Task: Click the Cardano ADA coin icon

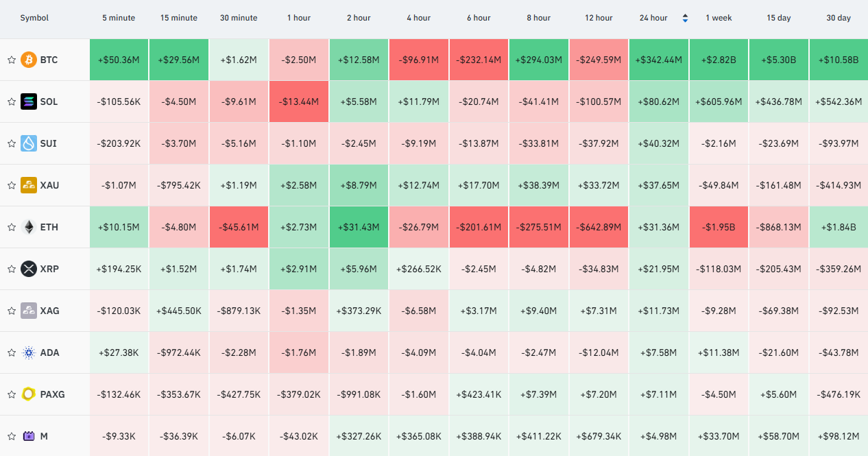Action: [x=29, y=352]
